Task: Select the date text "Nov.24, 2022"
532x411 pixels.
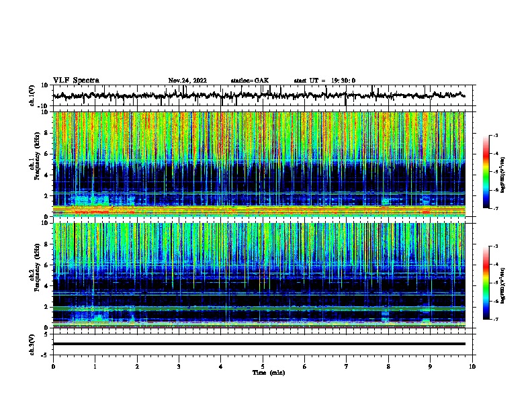Action: click(x=187, y=81)
